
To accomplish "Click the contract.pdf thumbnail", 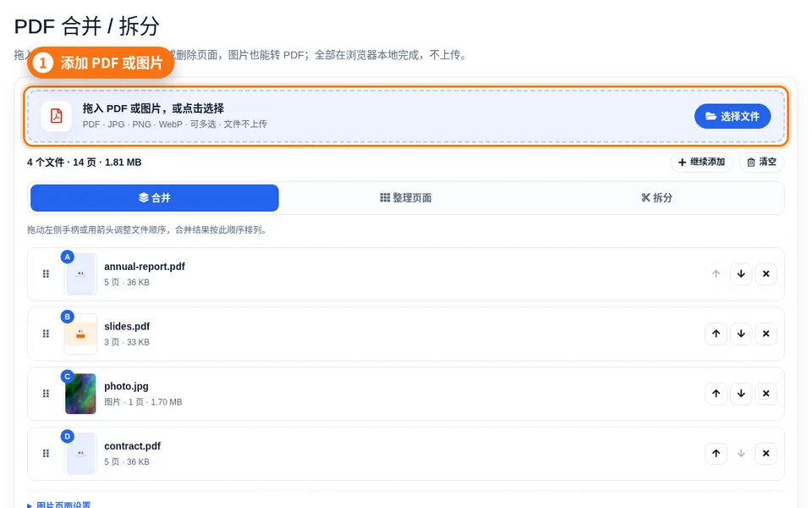I will point(81,454).
